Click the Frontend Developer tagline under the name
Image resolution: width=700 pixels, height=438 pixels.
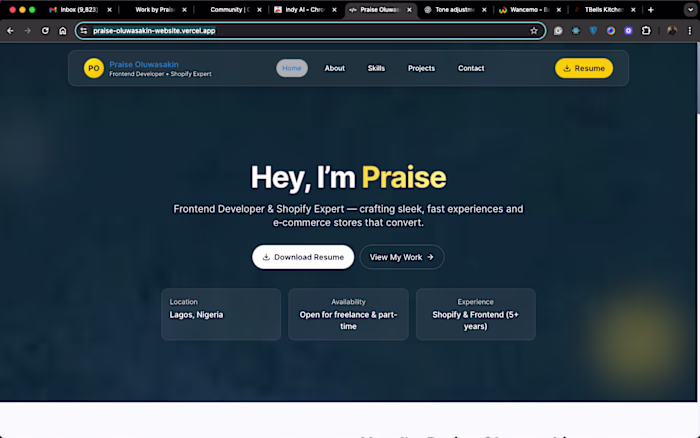click(160, 74)
